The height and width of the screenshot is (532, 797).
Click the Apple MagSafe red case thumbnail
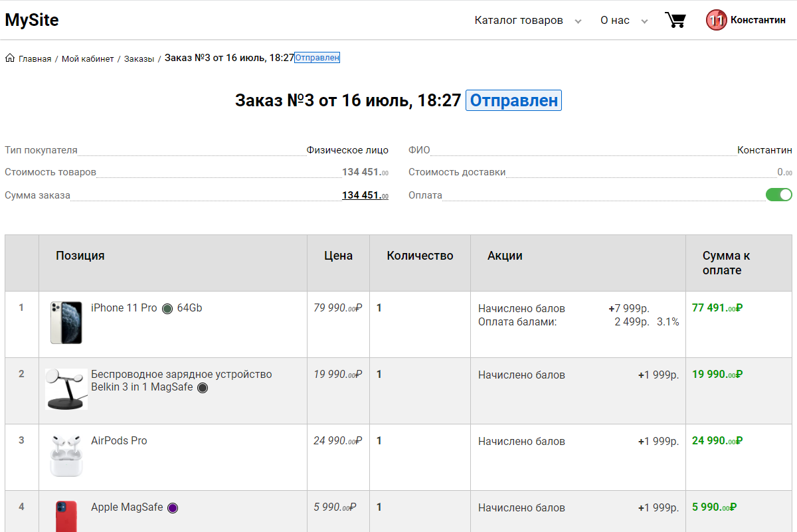(x=66, y=515)
